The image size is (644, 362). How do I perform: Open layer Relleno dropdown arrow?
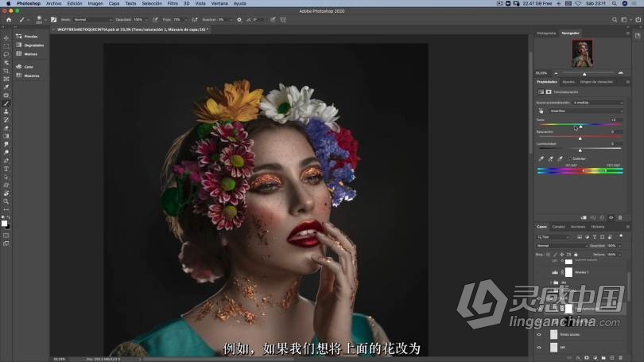[619, 255]
